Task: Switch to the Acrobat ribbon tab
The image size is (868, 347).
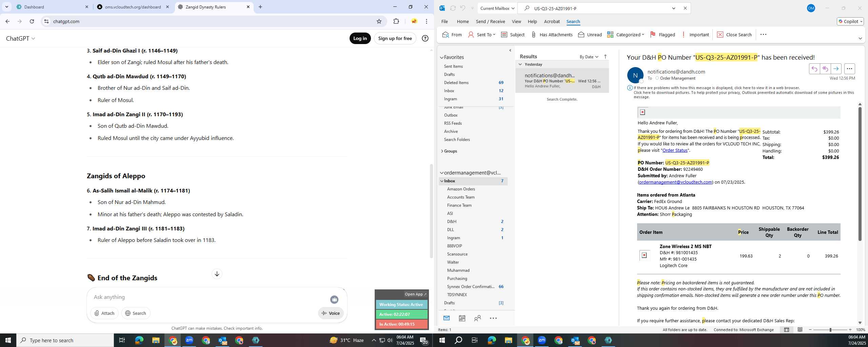Action: [x=552, y=21]
